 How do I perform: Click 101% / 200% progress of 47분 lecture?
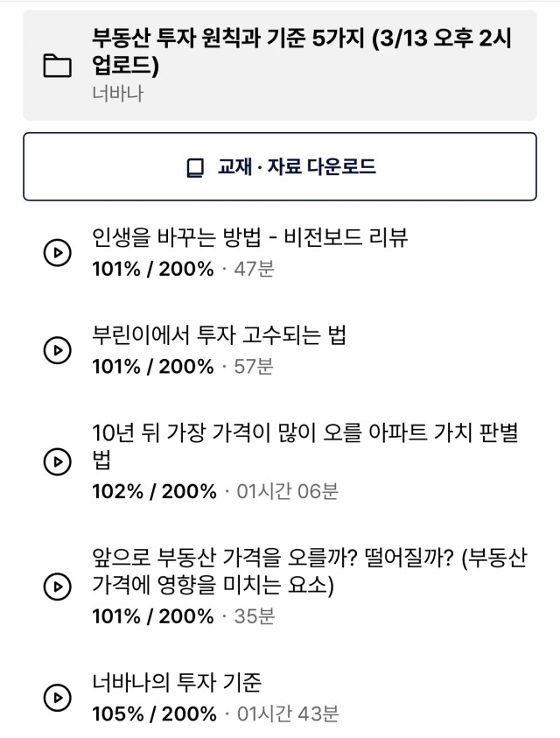[x=153, y=270]
